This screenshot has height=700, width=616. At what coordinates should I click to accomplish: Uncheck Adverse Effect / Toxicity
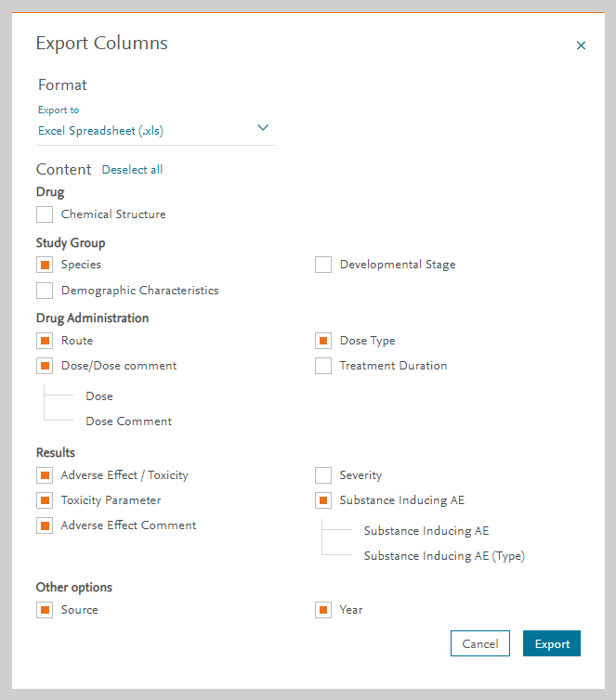[x=45, y=475]
